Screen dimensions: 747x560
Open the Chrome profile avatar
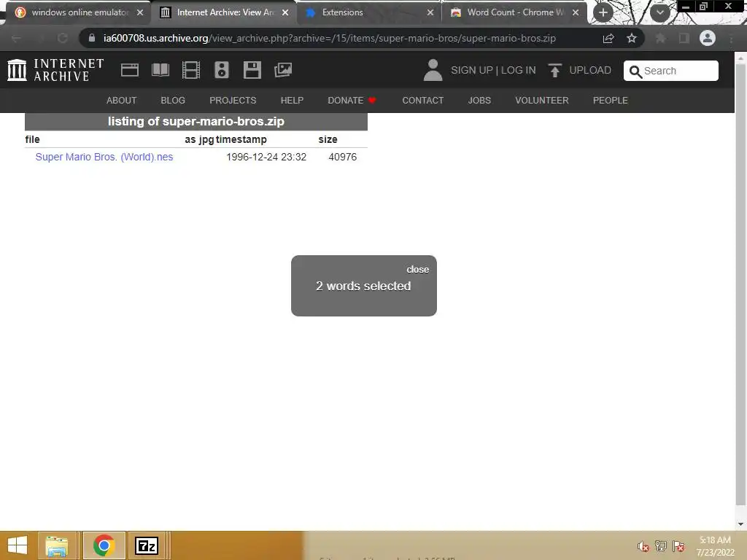pos(708,38)
